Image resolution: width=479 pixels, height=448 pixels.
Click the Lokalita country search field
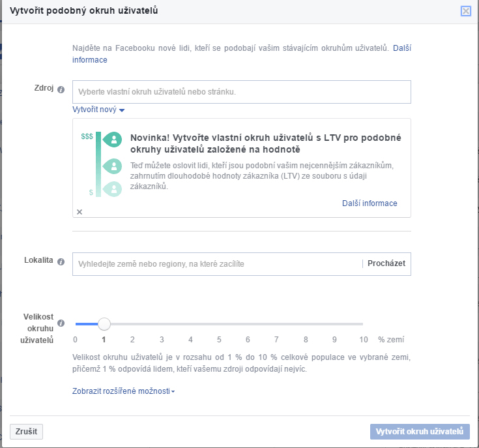pos(217,264)
